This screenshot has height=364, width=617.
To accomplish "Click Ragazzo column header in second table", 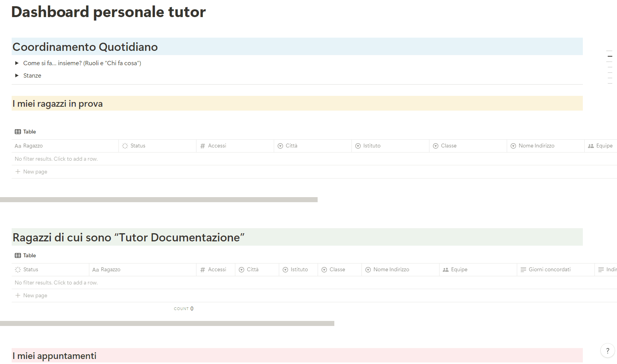I will [x=143, y=270].
